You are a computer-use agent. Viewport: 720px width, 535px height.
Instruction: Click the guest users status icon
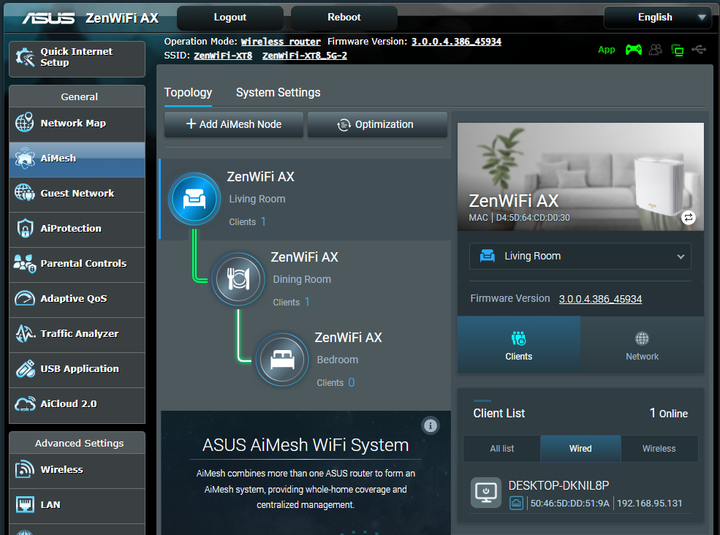click(655, 49)
